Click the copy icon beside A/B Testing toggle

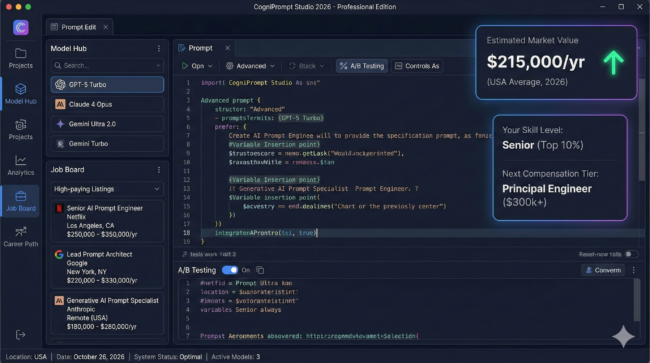(x=260, y=270)
